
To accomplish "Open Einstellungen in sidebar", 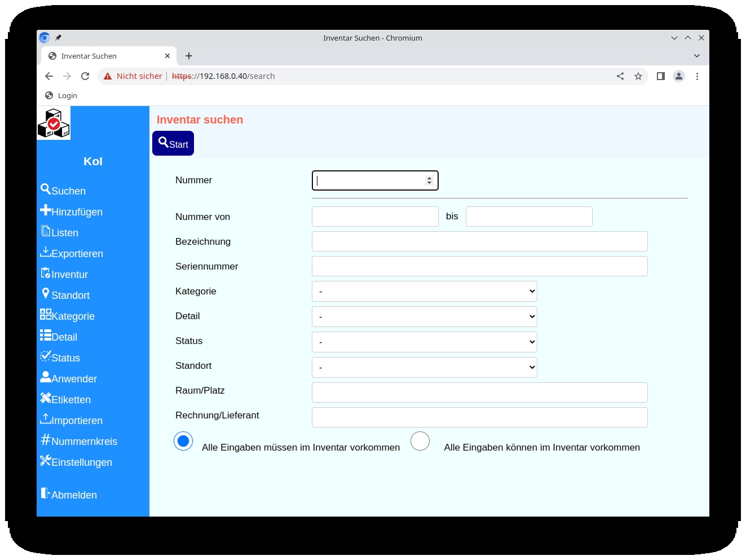I will click(x=76, y=462).
